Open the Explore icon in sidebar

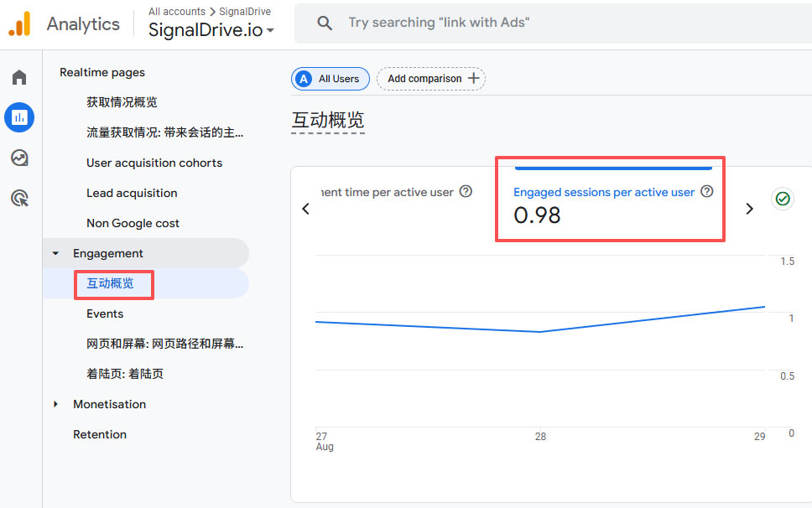point(19,158)
